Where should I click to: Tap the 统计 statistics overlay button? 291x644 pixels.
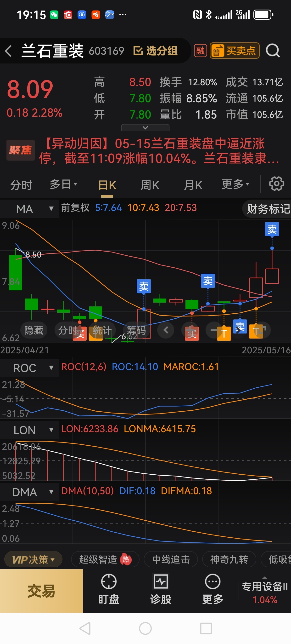click(102, 330)
